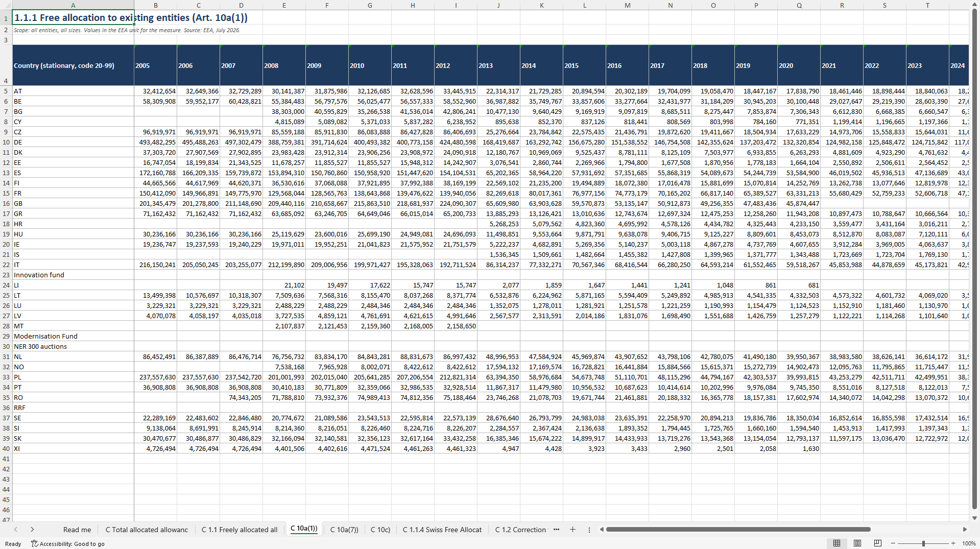Select the title cell 1.1.1 Free allocation
This screenshot has width=980, height=549.
[73, 17]
